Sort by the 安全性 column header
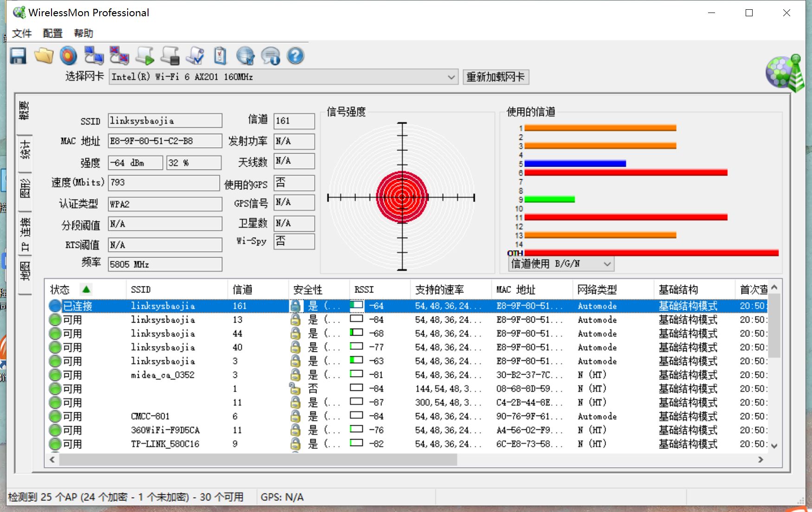 point(319,290)
